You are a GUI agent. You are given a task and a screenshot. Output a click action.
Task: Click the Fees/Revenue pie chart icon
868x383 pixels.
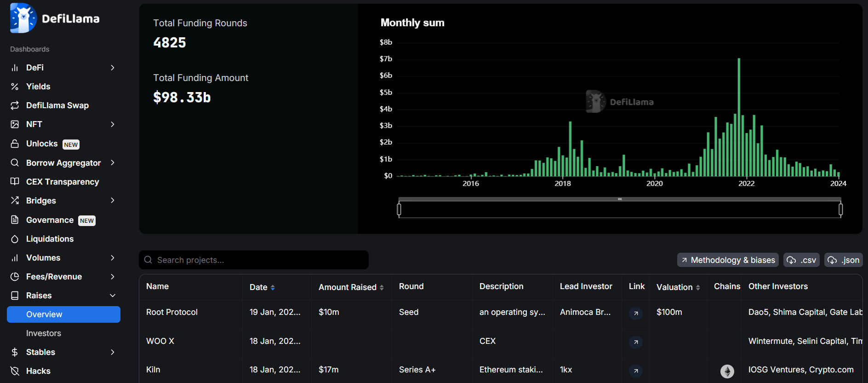[15, 277]
